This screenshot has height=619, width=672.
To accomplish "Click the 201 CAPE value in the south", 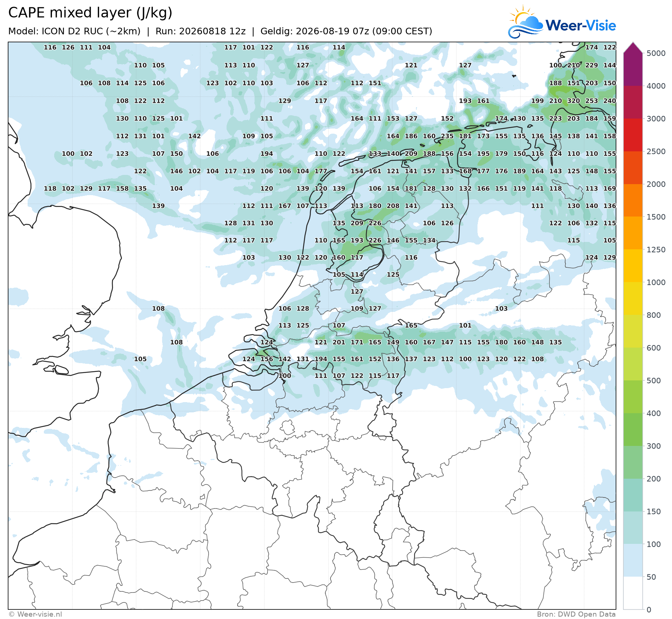I will pos(339,342).
